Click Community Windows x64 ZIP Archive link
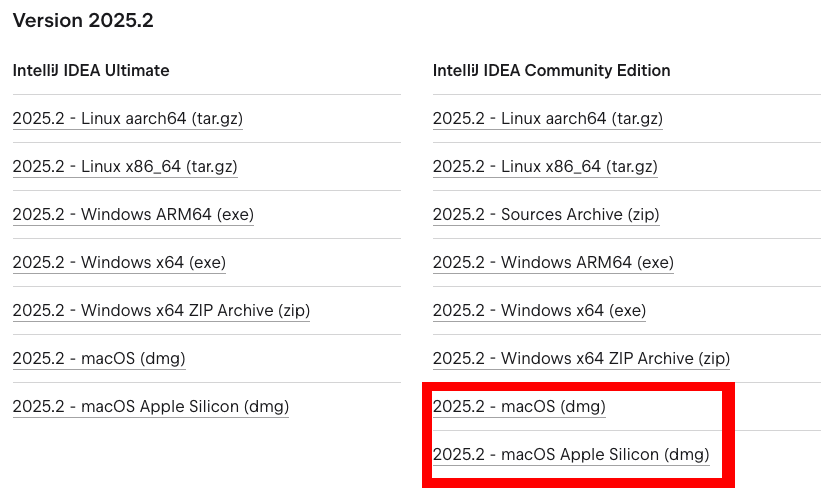835x488 pixels. tap(581, 358)
